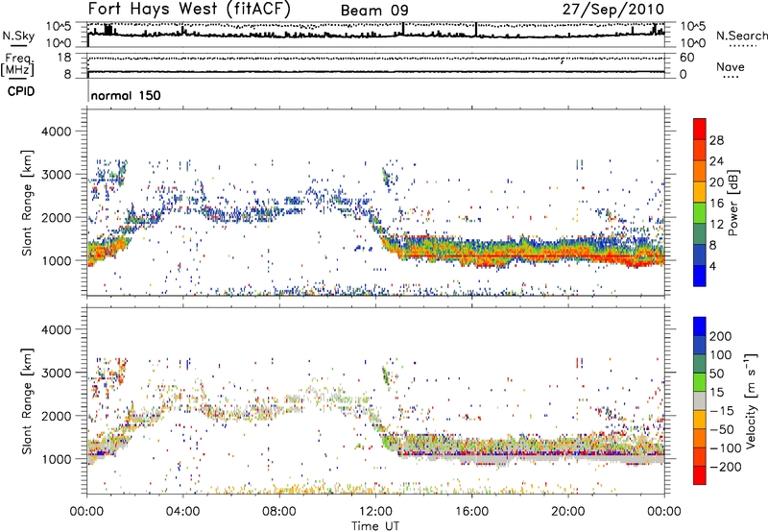This screenshot has width=768, height=532.
Task: Click the 'N.Search' legend label
Action: (x=741, y=36)
